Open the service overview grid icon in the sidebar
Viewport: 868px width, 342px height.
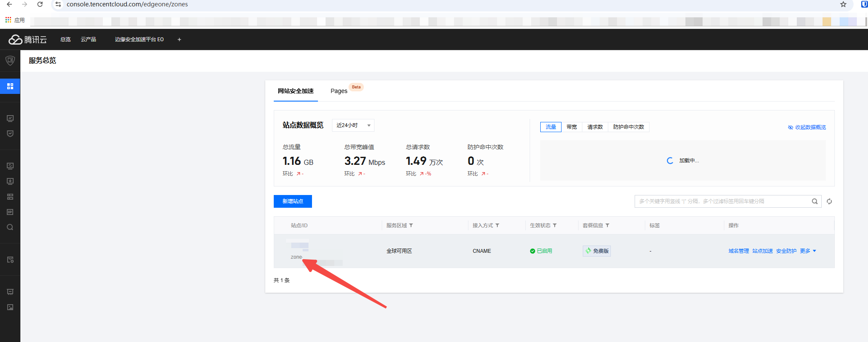click(x=10, y=86)
